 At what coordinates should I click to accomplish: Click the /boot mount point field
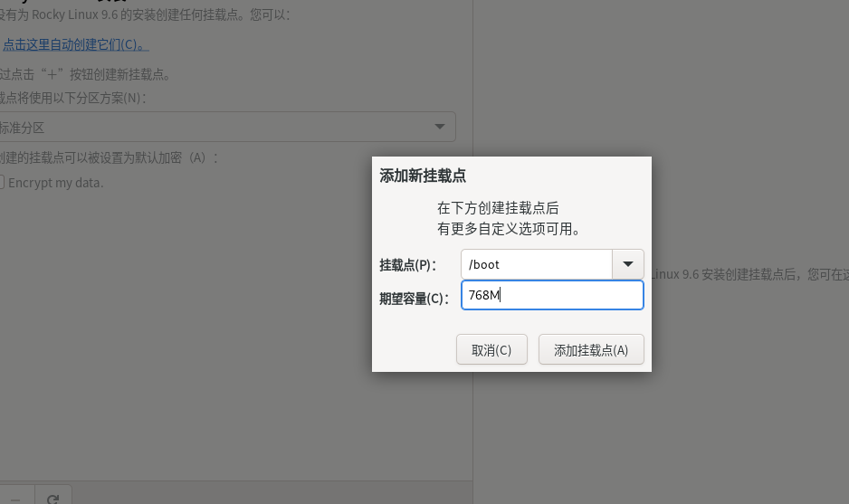pyautogui.click(x=537, y=264)
